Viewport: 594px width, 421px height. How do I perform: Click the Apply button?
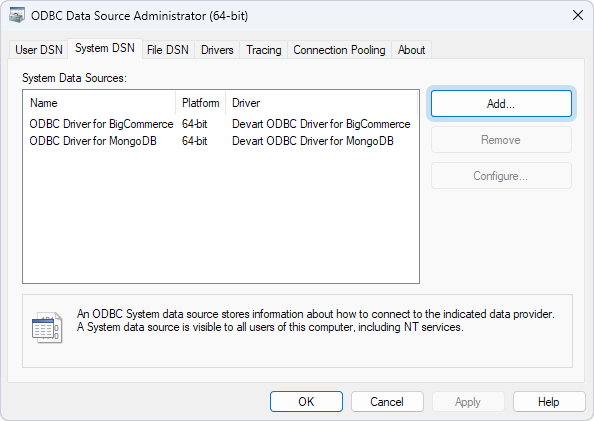[468, 402]
